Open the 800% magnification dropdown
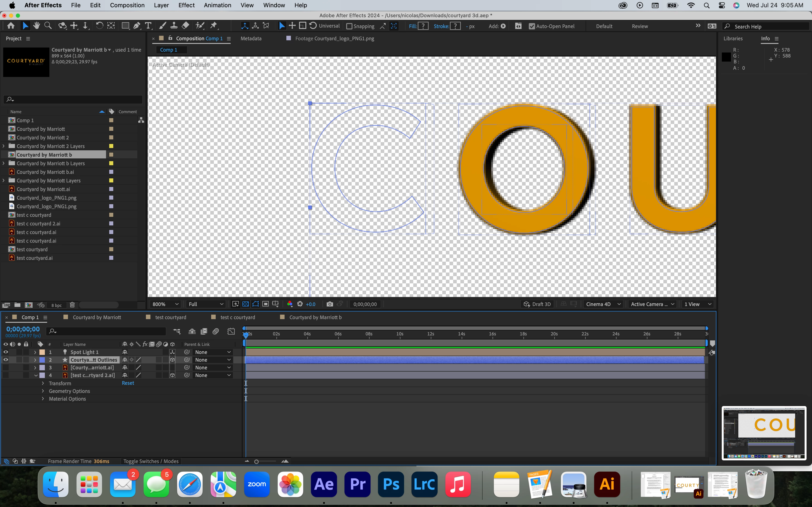Image resolution: width=812 pixels, height=507 pixels. click(x=165, y=304)
